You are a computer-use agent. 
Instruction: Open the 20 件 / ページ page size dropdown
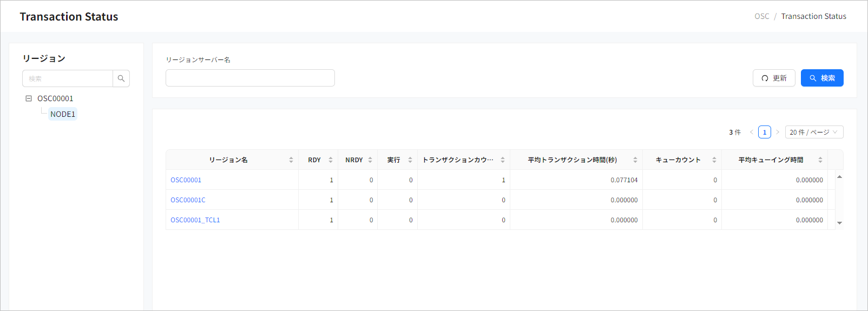[813, 133]
